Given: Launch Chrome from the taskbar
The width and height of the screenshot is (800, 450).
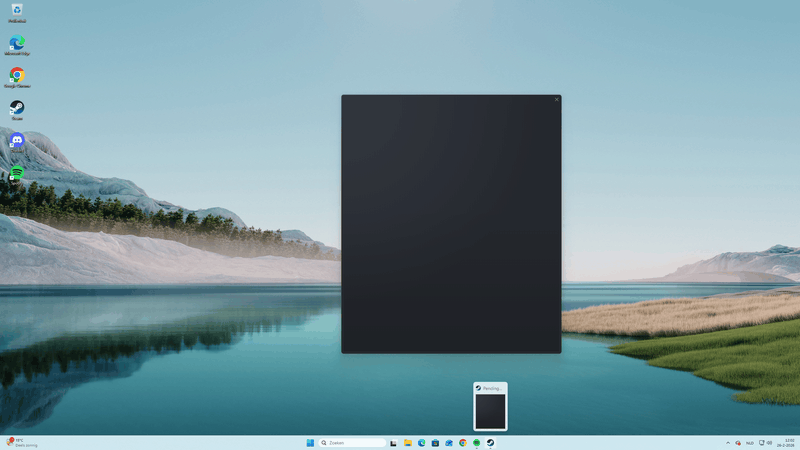Looking at the screenshot, I should click(x=463, y=443).
